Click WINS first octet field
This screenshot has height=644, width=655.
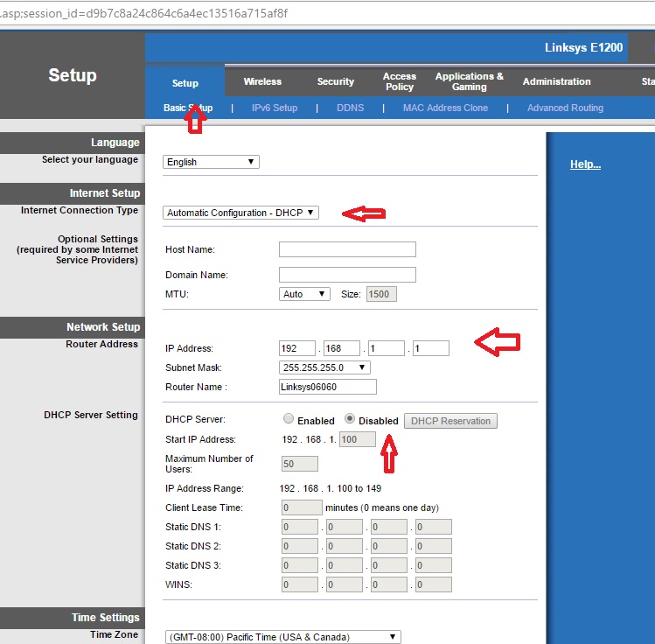[299, 584]
